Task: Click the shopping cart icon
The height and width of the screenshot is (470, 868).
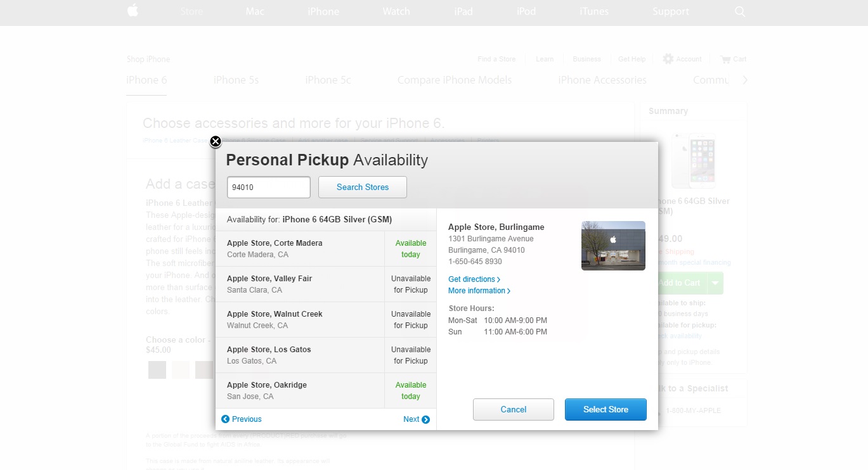Action: click(x=725, y=59)
